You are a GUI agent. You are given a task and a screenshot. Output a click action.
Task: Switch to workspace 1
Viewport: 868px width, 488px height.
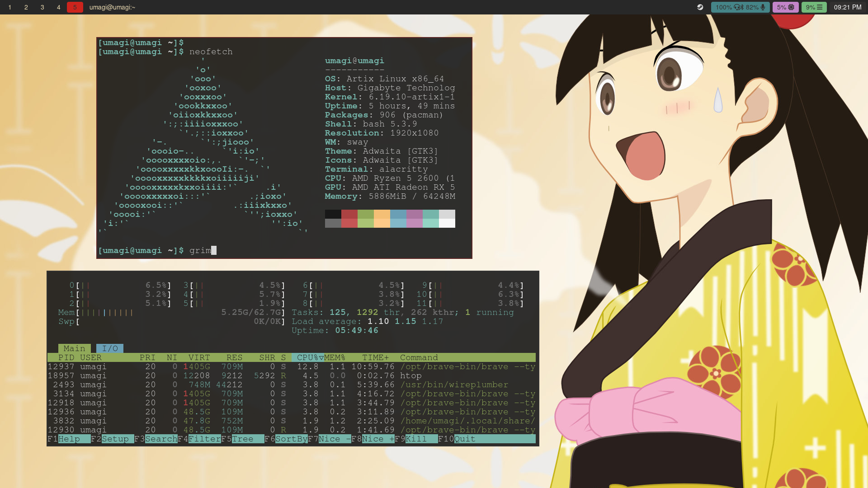[x=10, y=7]
